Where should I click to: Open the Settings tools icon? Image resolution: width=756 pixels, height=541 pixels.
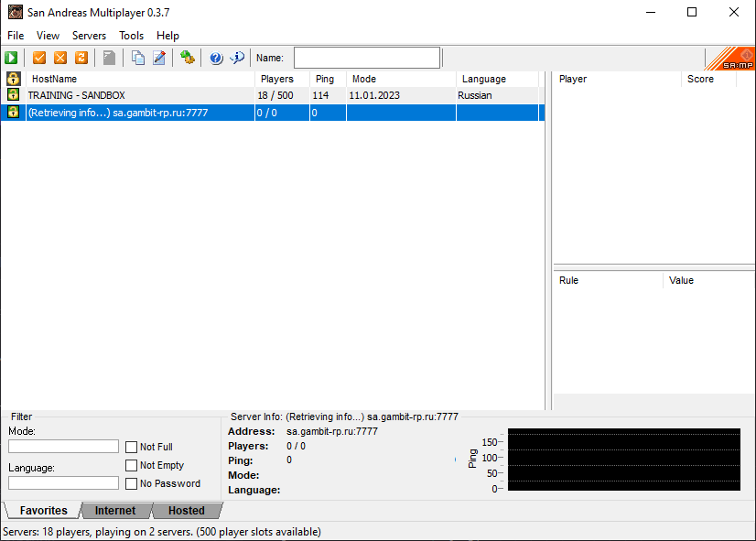pos(188,58)
